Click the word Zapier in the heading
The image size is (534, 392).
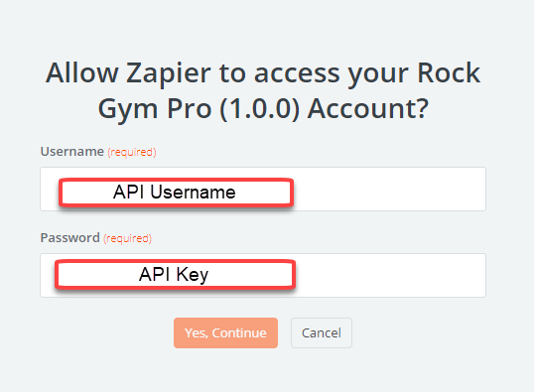pos(169,73)
